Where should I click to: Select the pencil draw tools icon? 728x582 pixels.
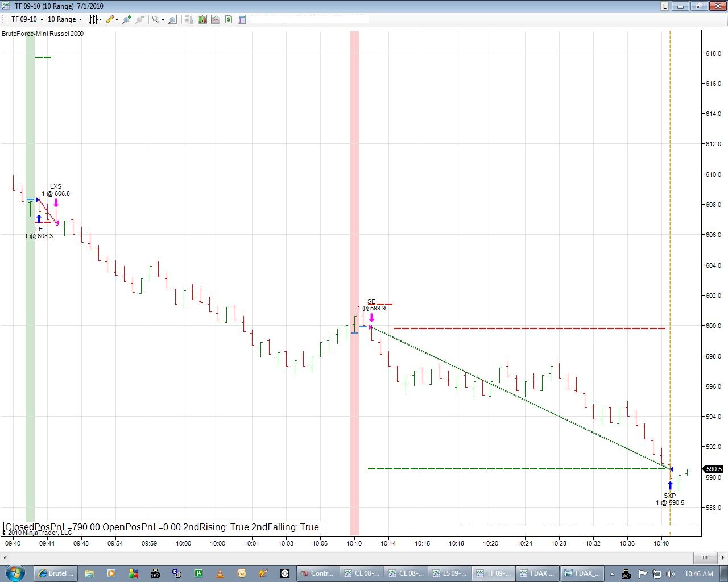click(109, 19)
